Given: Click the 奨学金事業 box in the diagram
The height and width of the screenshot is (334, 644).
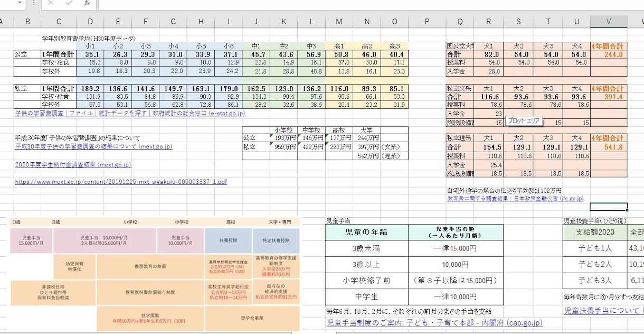Looking at the screenshot, I should [x=252, y=319].
